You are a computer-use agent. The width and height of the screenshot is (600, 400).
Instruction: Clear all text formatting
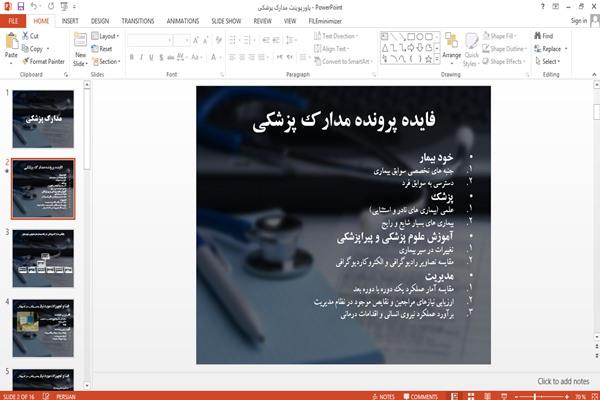click(x=218, y=40)
